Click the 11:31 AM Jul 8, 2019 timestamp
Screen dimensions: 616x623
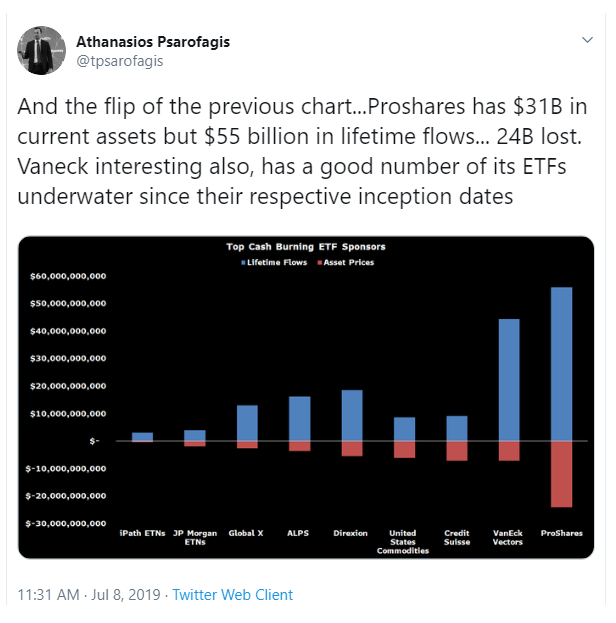click(89, 595)
